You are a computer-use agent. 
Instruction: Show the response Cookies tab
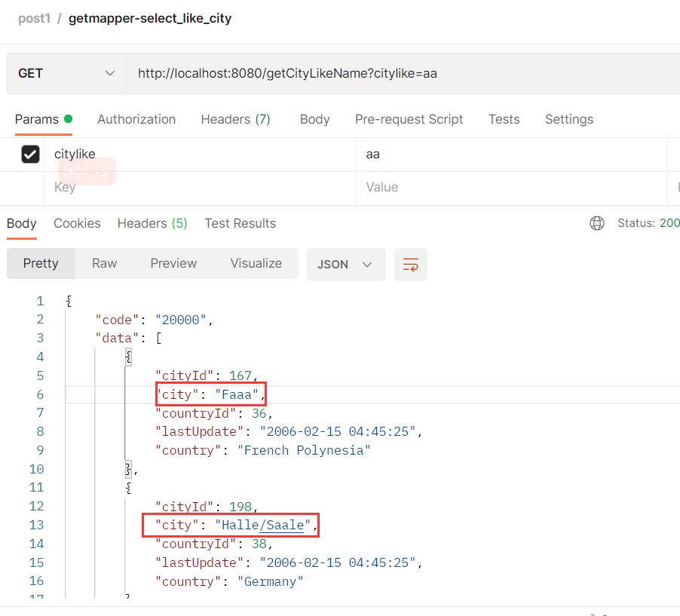click(77, 223)
